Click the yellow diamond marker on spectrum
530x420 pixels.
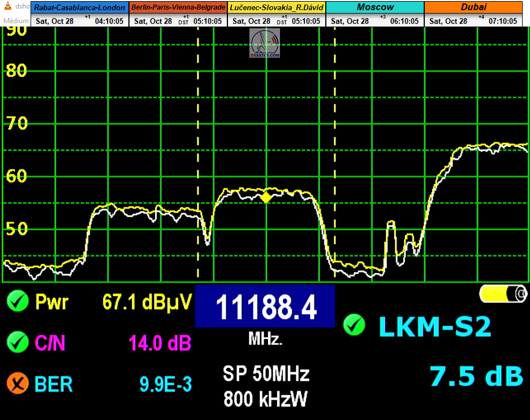click(265, 197)
